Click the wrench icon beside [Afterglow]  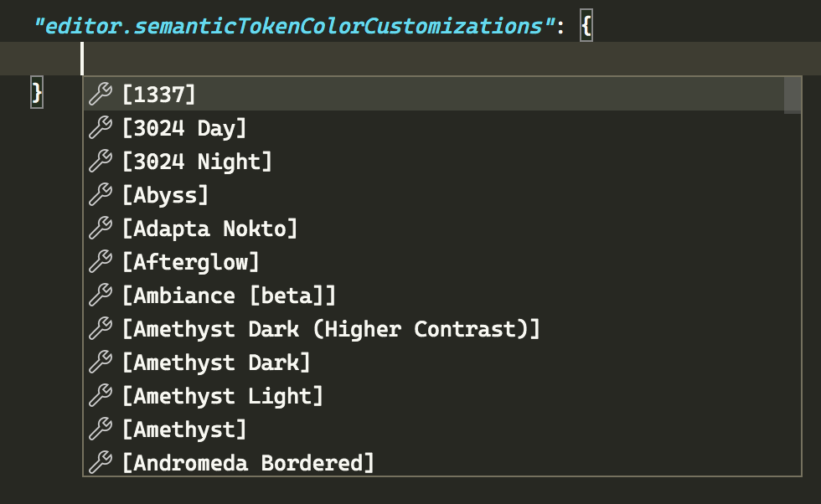point(100,262)
